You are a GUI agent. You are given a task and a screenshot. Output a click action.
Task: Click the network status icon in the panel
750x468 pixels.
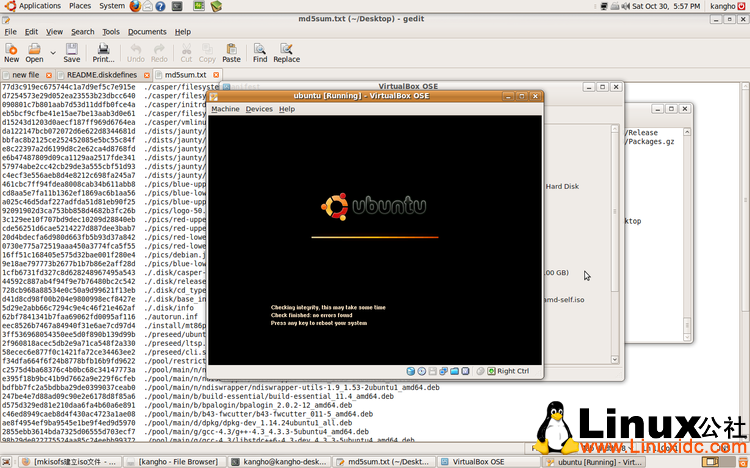pos(604,6)
